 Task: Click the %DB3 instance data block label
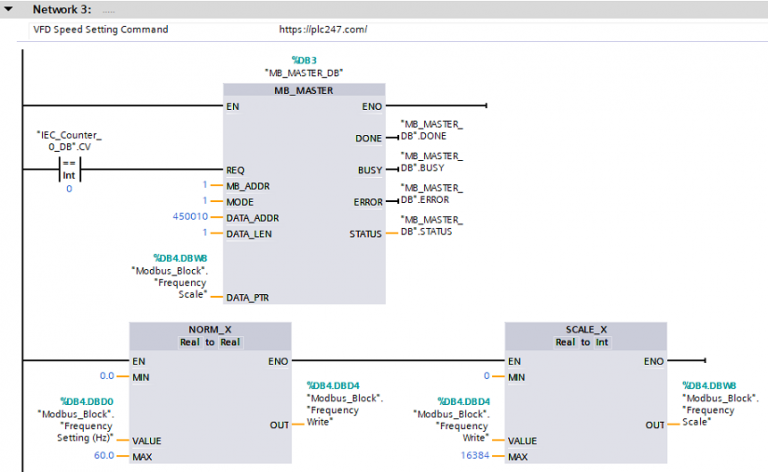pyautogui.click(x=303, y=60)
